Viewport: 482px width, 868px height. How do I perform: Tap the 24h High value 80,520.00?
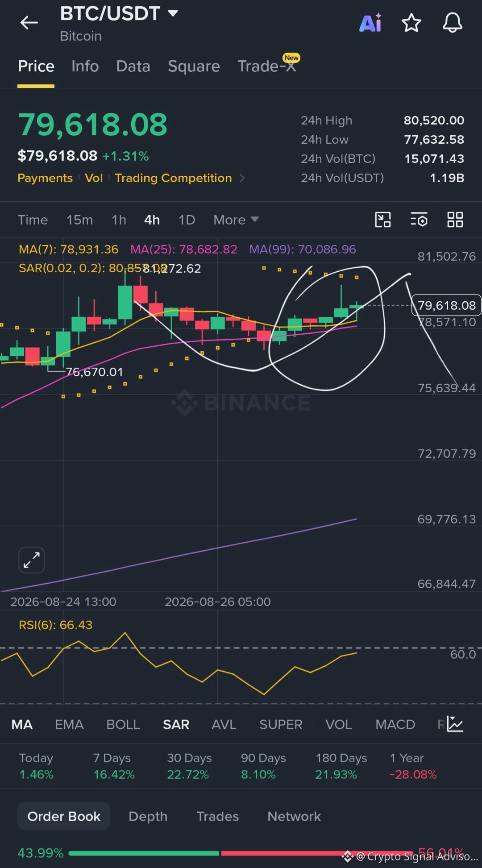(434, 120)
